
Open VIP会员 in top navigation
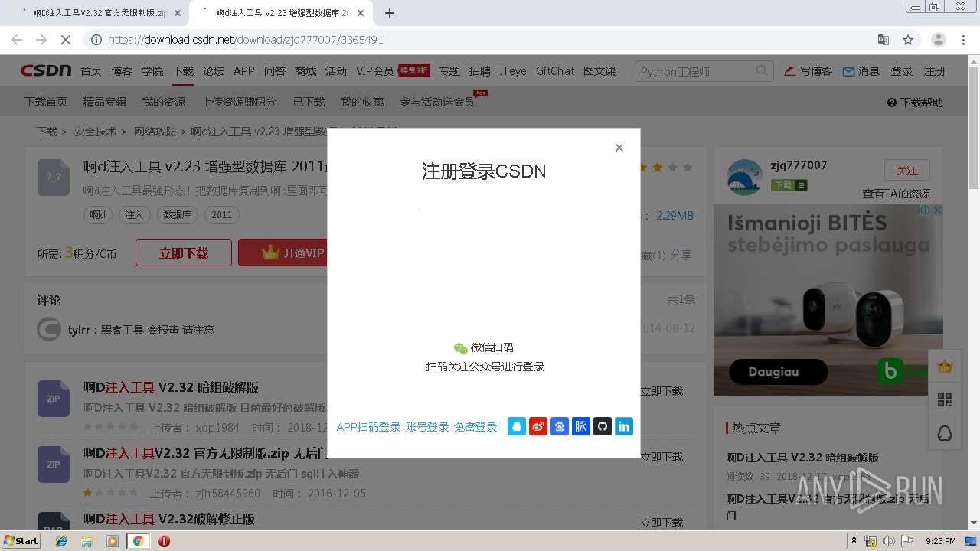[x=374, y=71]
